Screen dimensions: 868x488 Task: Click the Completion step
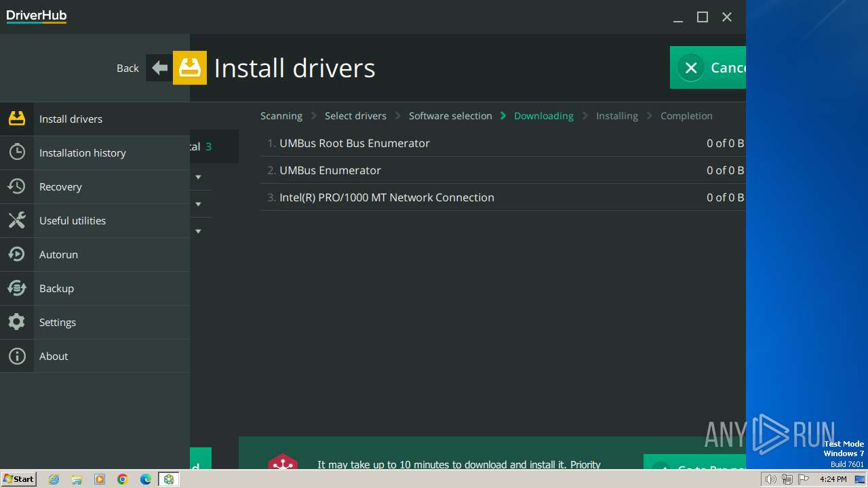686,116
